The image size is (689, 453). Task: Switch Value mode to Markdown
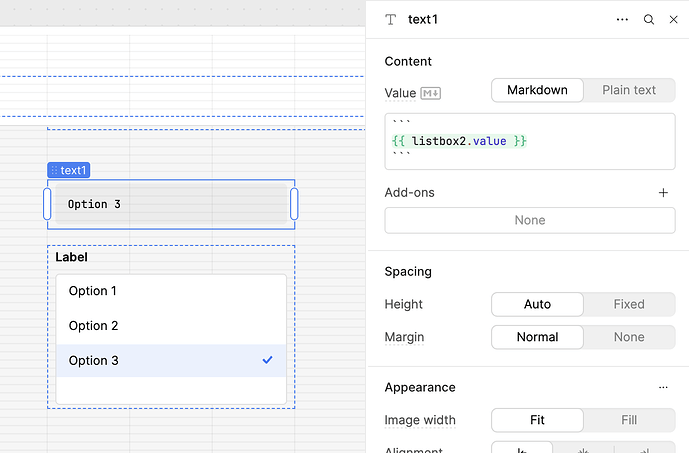point(537,90)
